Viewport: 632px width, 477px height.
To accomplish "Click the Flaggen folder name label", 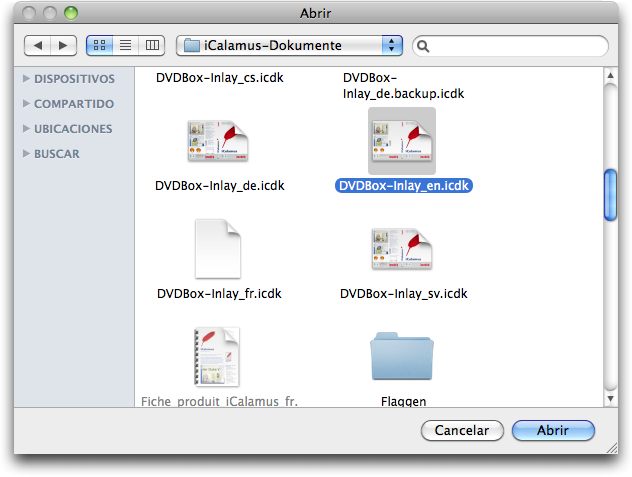I will point(403,401).
